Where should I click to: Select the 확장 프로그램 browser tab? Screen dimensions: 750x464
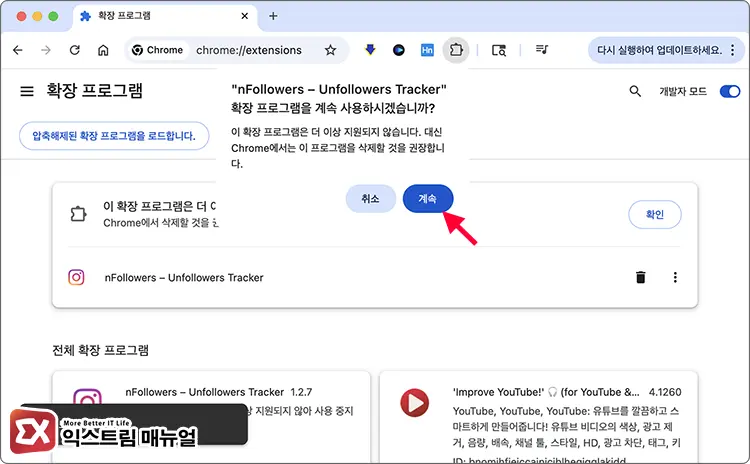[165, 16]
